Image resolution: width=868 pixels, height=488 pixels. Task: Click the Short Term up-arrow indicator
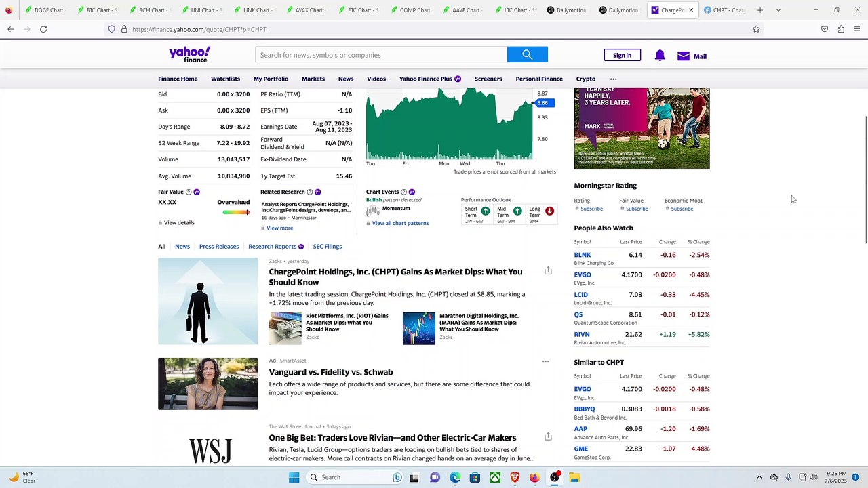coord(486,211)
